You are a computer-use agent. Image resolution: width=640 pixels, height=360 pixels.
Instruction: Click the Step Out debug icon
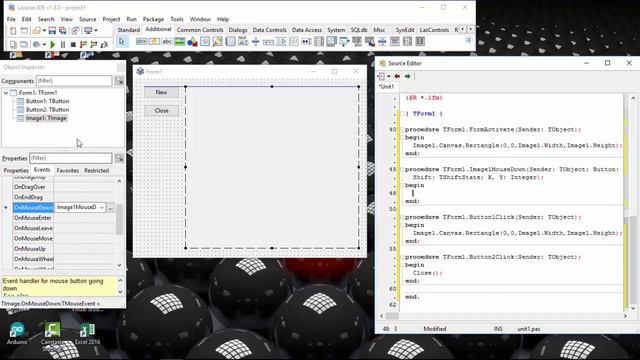tap(104, 44)
